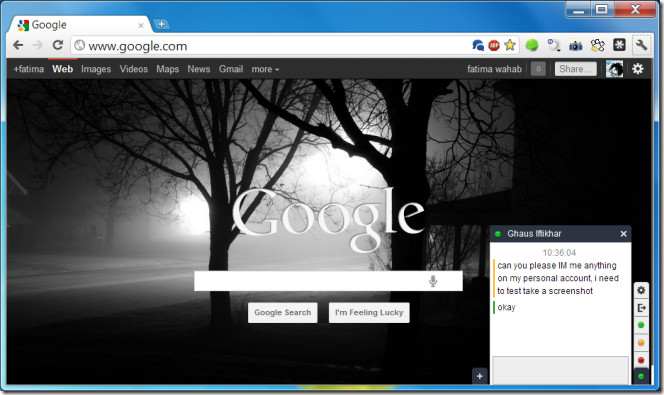Click the I'm Feeling Lucky button
Viewport: 664px width, 395px height.
369,312
